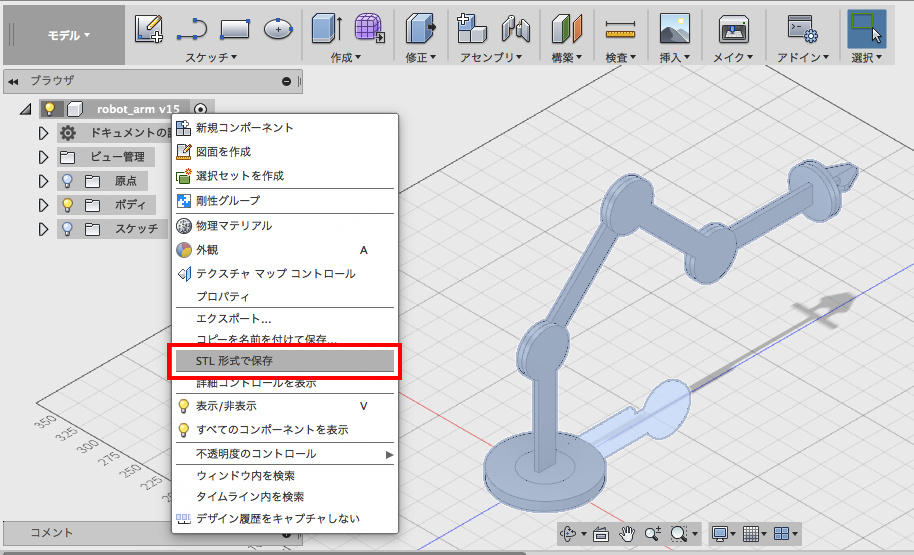Screen dimensions: 914x555
Task: Click the Scripts and Add-ins icon
Action: [802, 29]
